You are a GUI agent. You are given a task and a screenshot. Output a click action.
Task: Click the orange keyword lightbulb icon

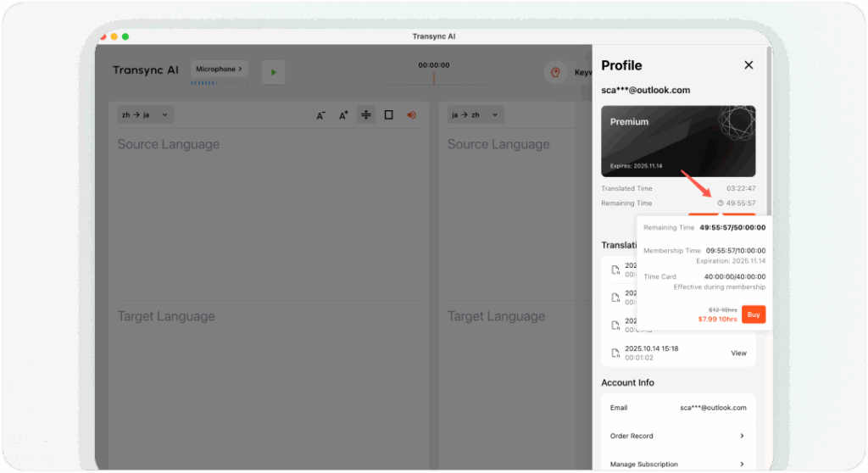tap(555, 72)
